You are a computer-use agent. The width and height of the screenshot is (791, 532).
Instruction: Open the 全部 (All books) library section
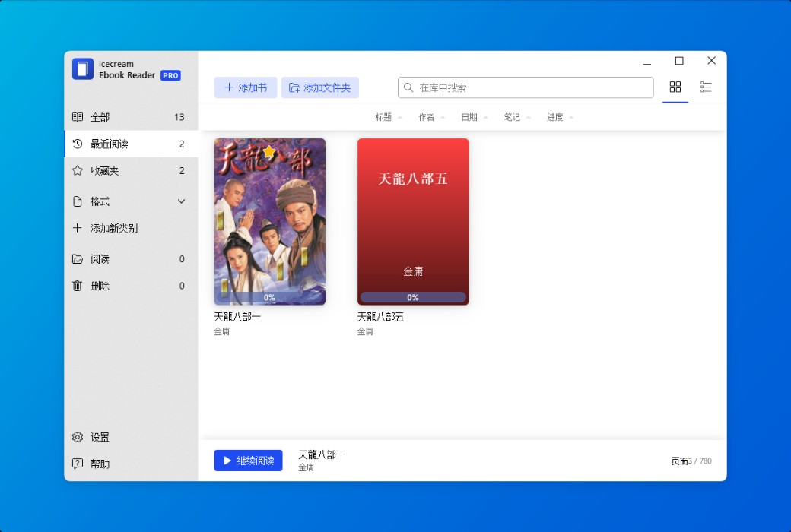106,116
